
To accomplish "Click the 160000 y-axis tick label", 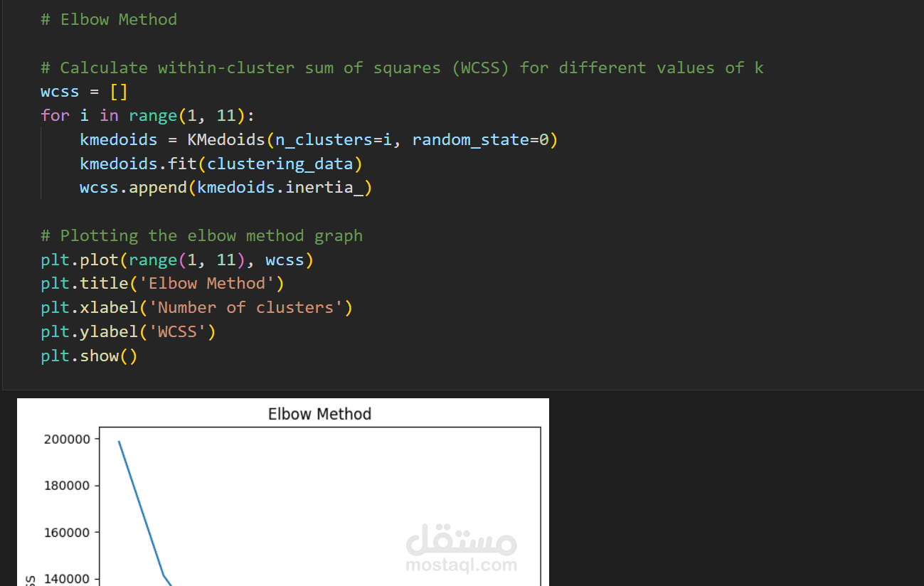I will [67, 533].
